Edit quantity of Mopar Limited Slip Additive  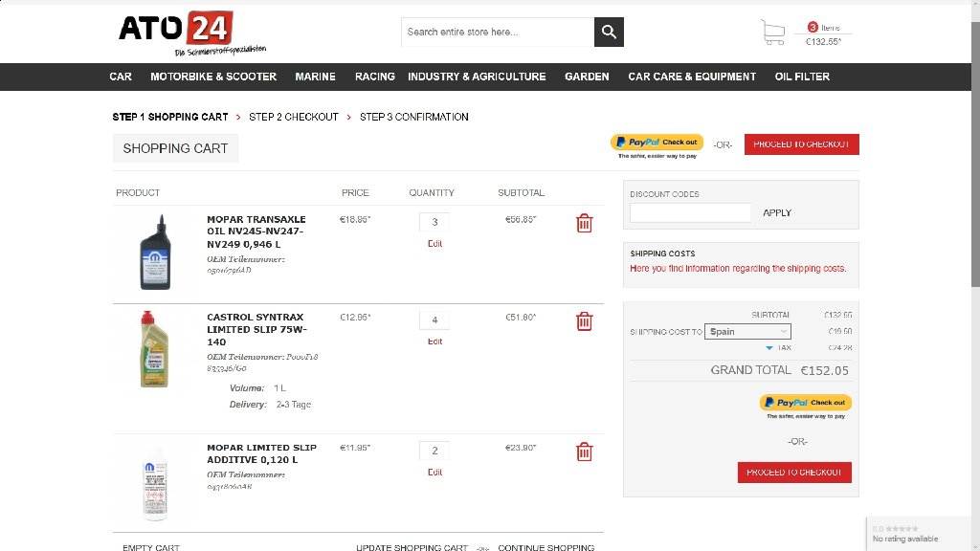click(435, 473)
